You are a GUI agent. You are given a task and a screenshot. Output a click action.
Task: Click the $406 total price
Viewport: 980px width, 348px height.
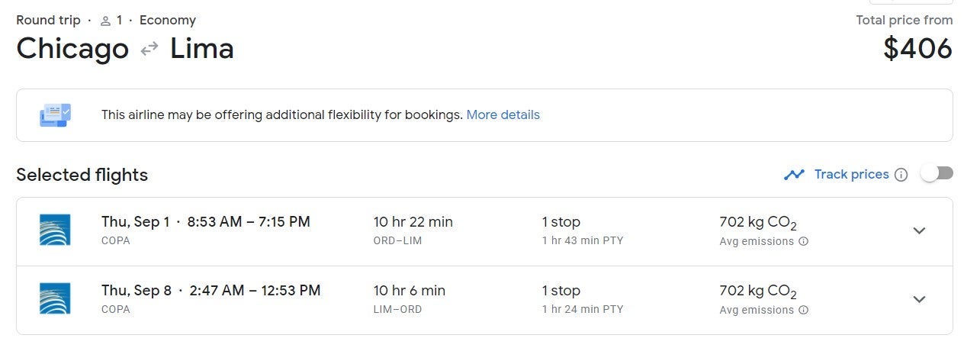pos(917,49)
